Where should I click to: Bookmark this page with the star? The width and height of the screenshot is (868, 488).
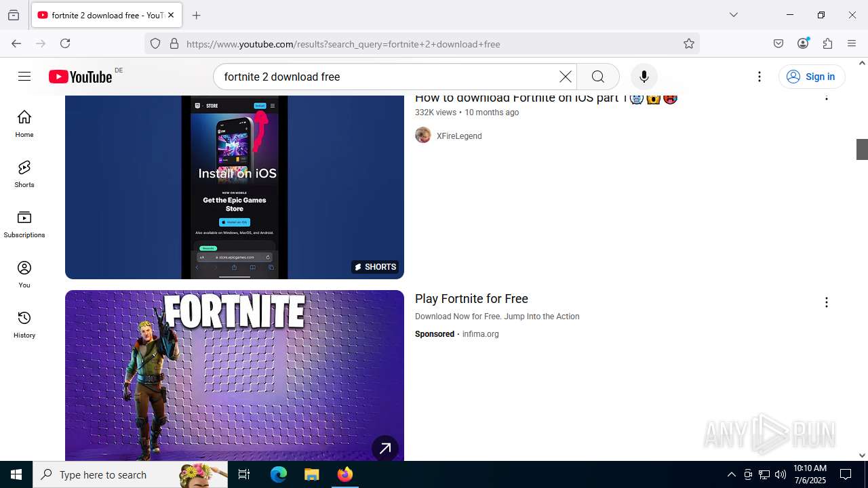point(689,44)
